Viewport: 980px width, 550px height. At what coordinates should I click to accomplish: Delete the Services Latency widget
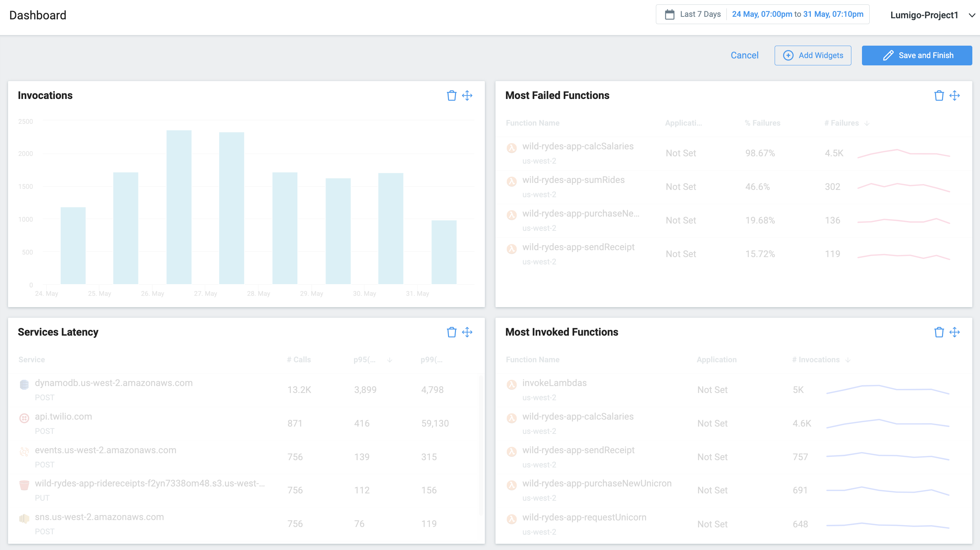coord(451,332)
